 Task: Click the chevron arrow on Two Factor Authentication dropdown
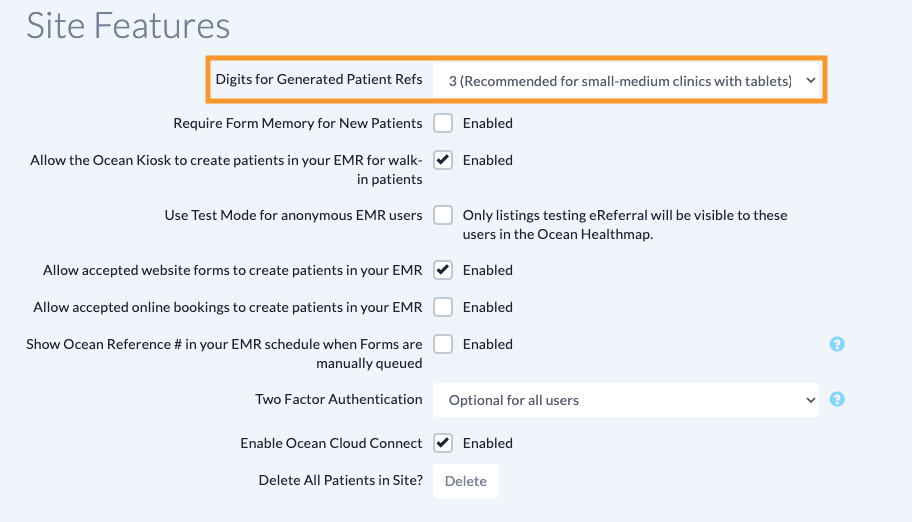[x=811, y=400]
